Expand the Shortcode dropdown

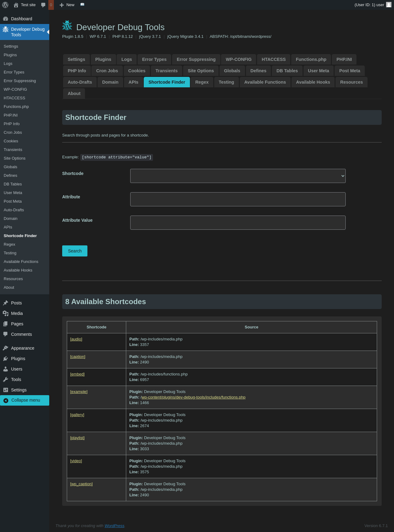coord(238,176)
